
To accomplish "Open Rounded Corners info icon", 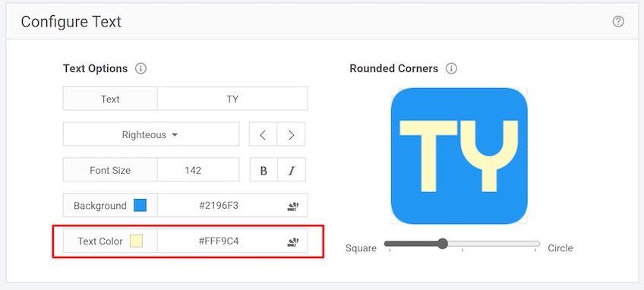I will pyautogui.click(x=451, y=68).
